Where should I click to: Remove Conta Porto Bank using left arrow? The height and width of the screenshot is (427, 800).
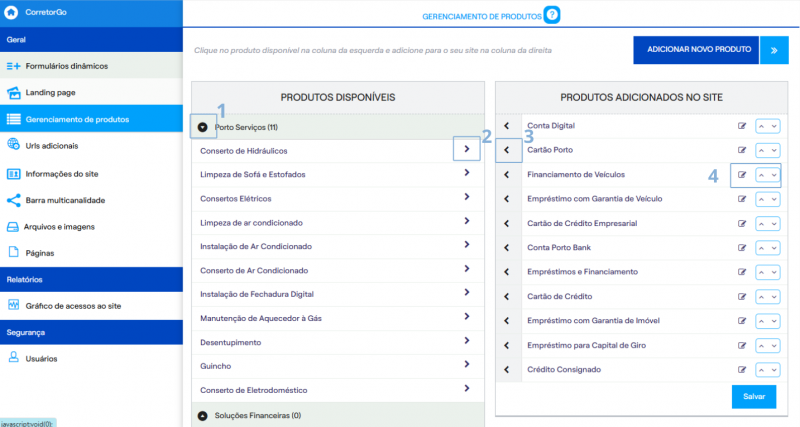coord(507,247)
